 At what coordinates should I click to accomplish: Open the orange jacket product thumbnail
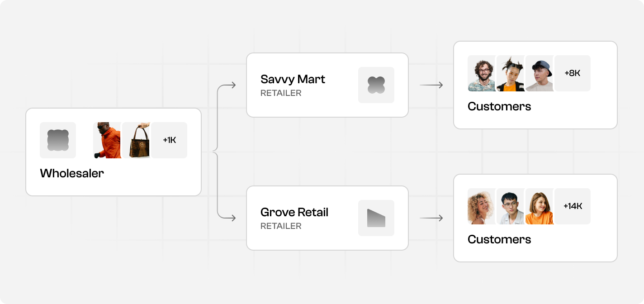point(107,140)
